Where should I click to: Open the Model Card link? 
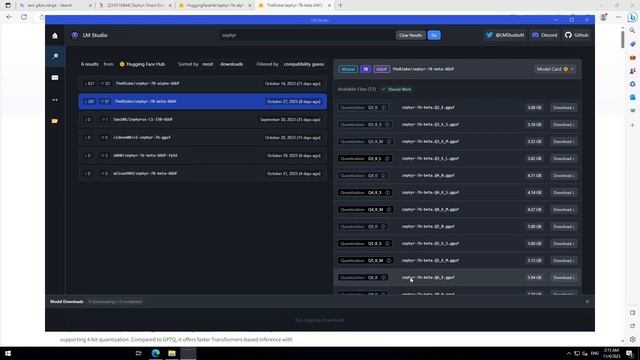pyautogui.click(x=555, y=69)
